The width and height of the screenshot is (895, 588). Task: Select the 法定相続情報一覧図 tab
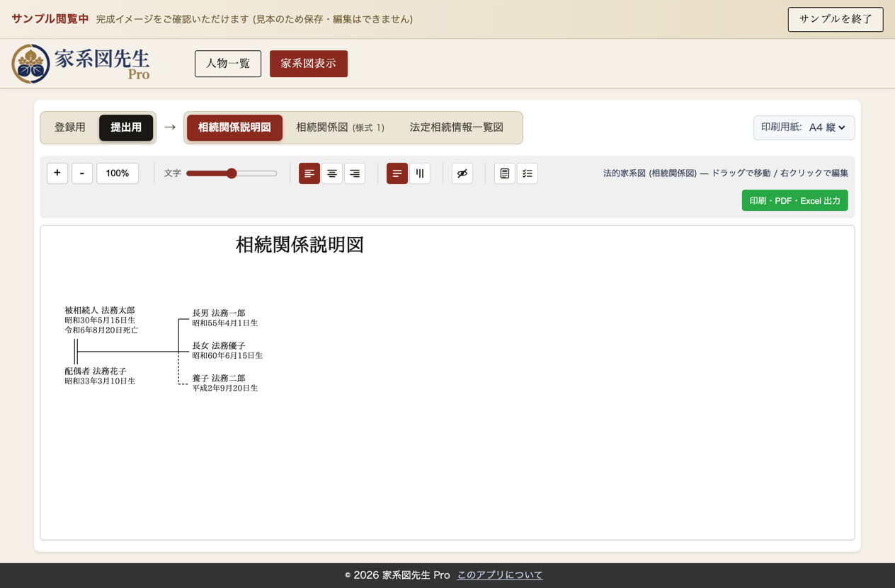(457, 127)
